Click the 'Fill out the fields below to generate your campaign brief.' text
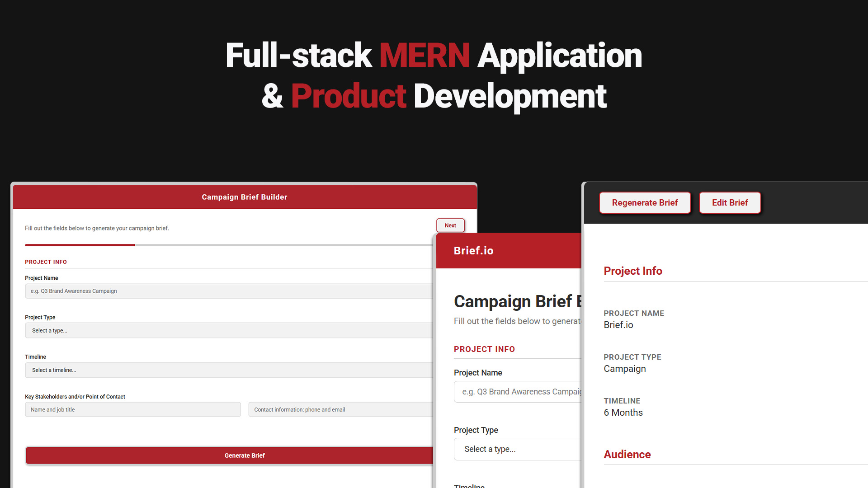This screenshot has width=868, height=488. 97,228
